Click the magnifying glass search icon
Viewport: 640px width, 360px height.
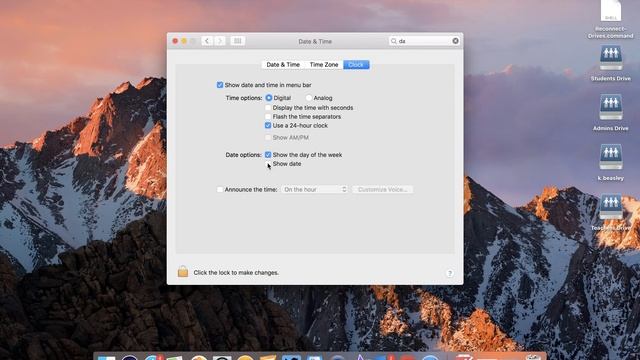click(x=393, y=41)
